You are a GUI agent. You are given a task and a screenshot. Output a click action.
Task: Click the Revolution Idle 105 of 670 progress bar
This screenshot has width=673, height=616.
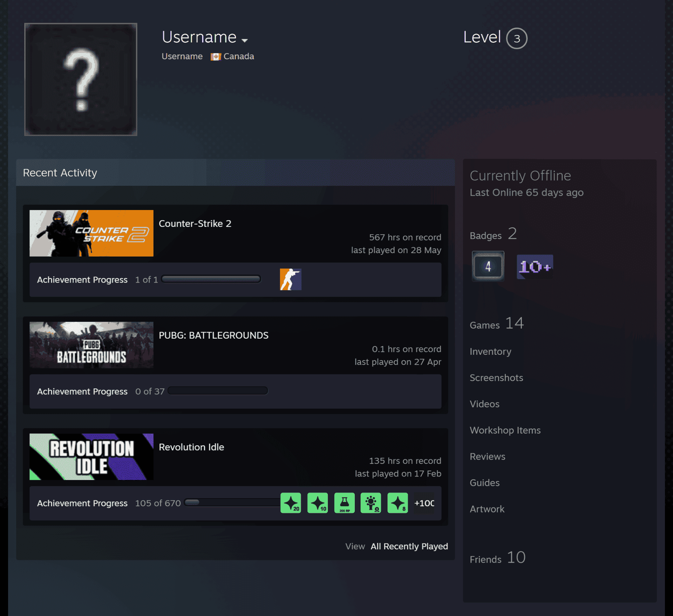click(232, 502)
